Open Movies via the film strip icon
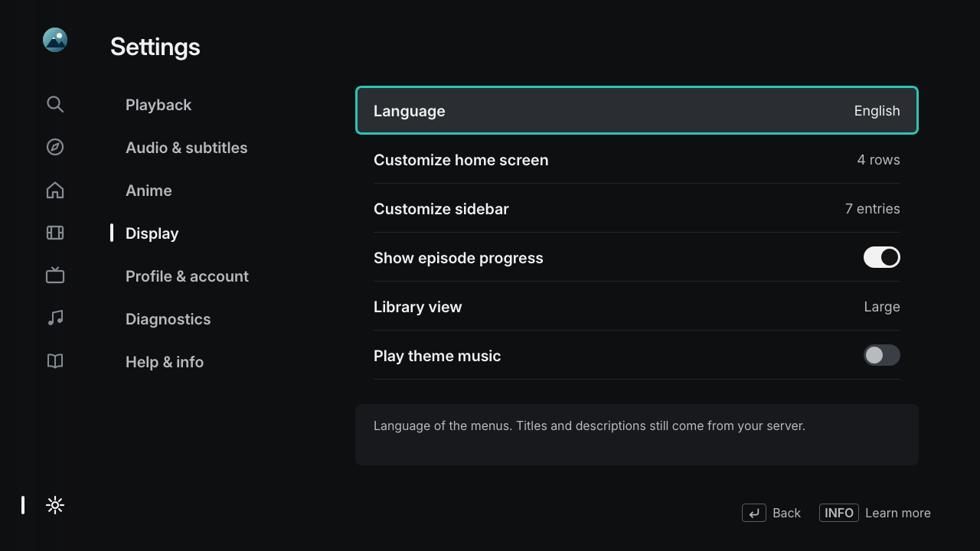The image size is (980, 551). (55, 233)
